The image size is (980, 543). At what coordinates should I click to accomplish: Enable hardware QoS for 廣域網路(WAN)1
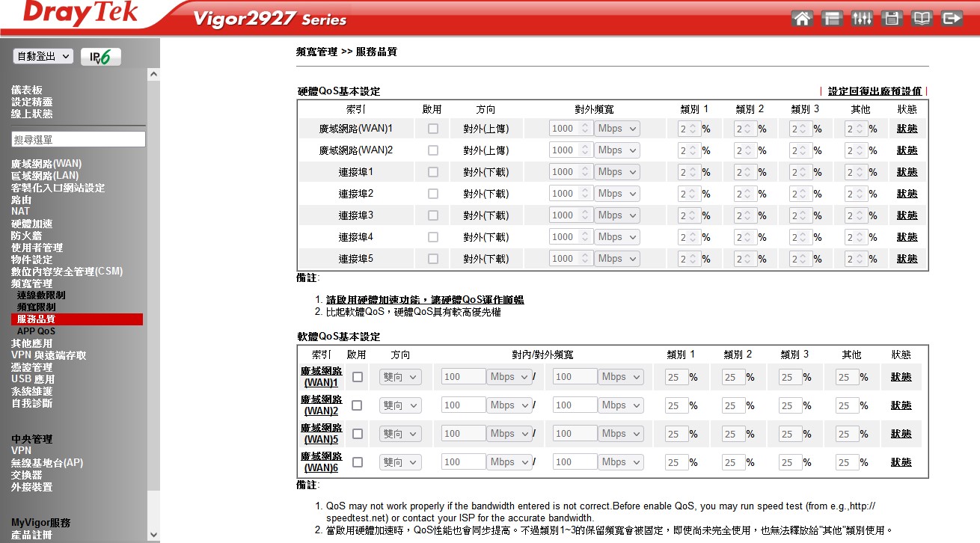pos(432,129)
